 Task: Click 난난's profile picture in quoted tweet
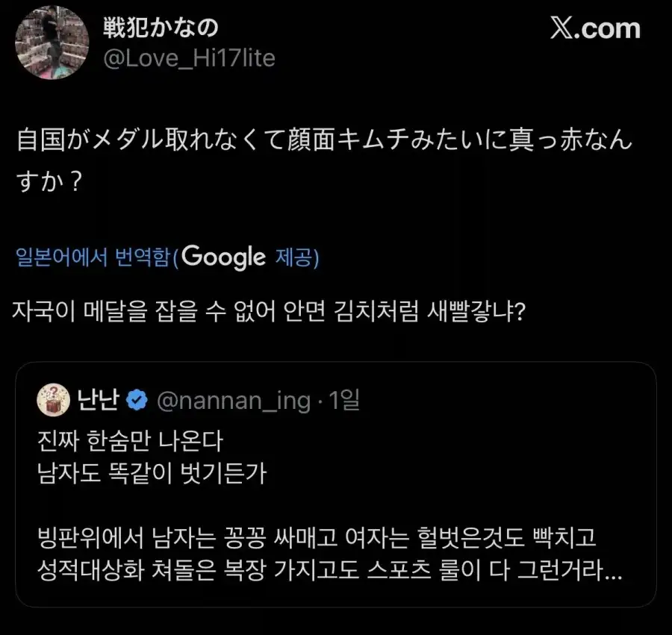coord(51,398)
